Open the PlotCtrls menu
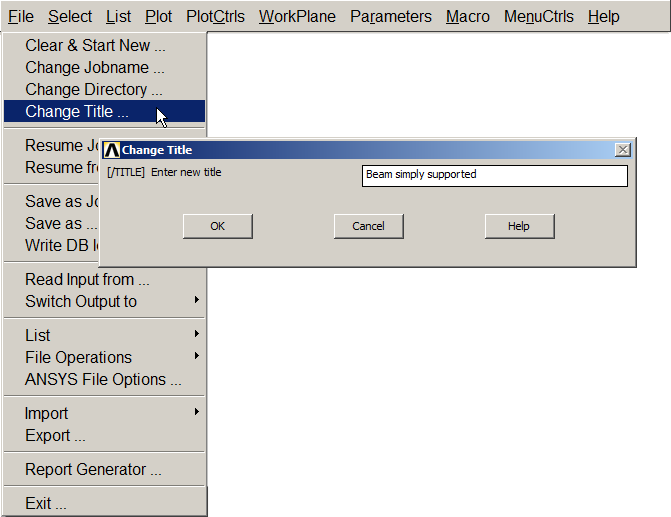This screenshot has height=517, width=671. [x=215, y=17]
